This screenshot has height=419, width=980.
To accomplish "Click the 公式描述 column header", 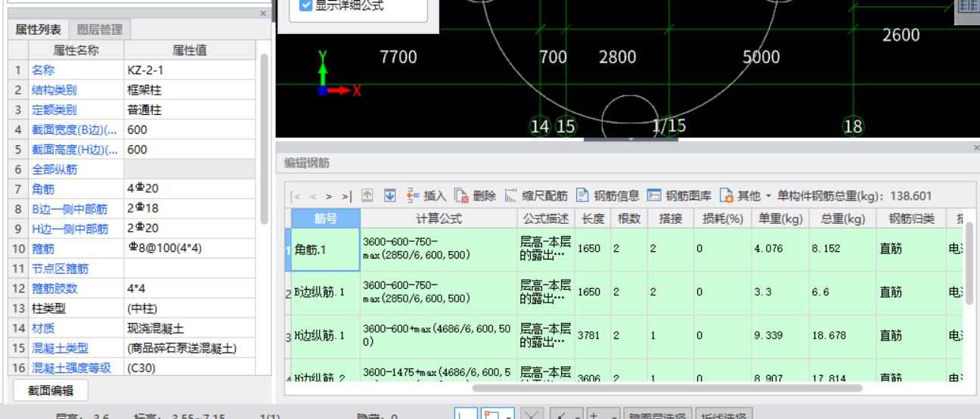I will click(546, 219).
